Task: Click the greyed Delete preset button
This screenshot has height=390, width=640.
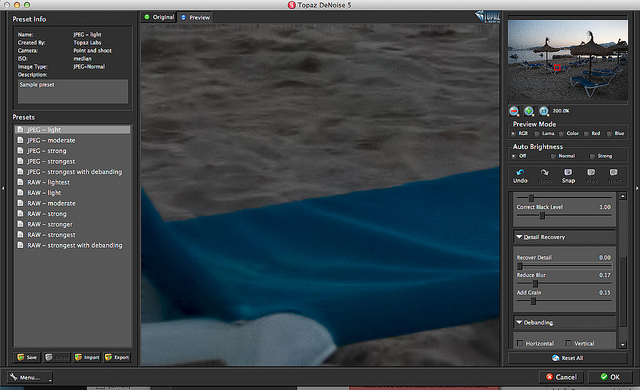Action: (x=57, y=357)
